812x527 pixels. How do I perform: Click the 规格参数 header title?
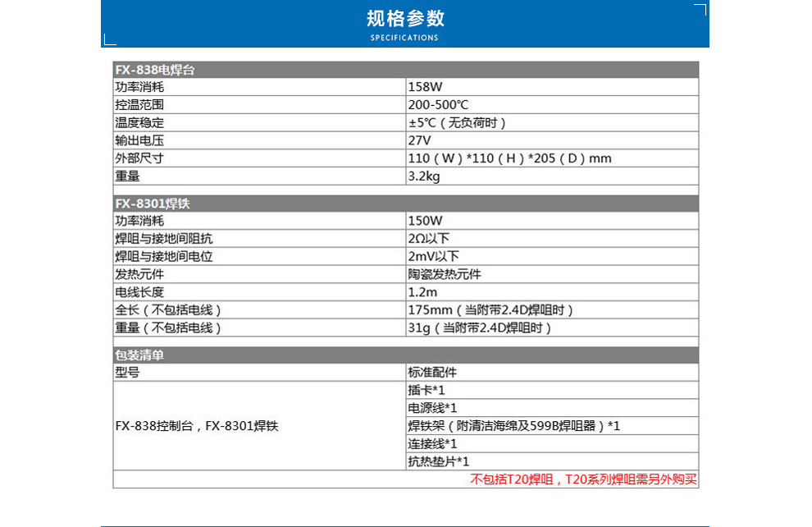click(x=405, y=19)
